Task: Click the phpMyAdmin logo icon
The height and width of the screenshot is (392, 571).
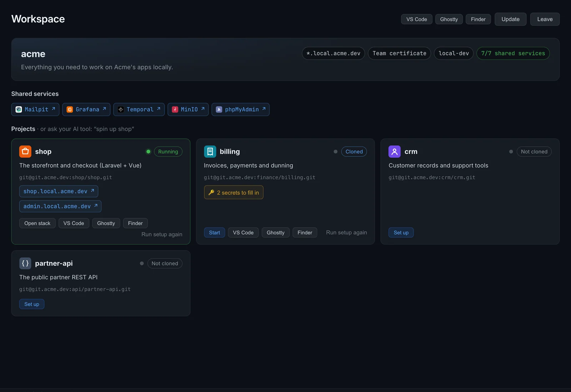Action: click(x=219, y=110)
